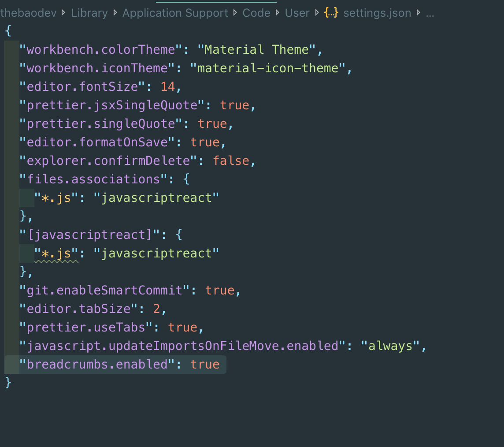Click the overflow "..." breadcrumb at the end
The width and height of the screenshot is (504, 447).
[430, 14]
